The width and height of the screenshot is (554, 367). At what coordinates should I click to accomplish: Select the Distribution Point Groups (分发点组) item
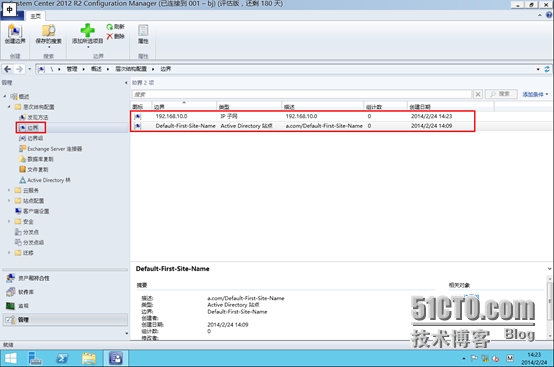pyautogui.click(x=30, y=242)
